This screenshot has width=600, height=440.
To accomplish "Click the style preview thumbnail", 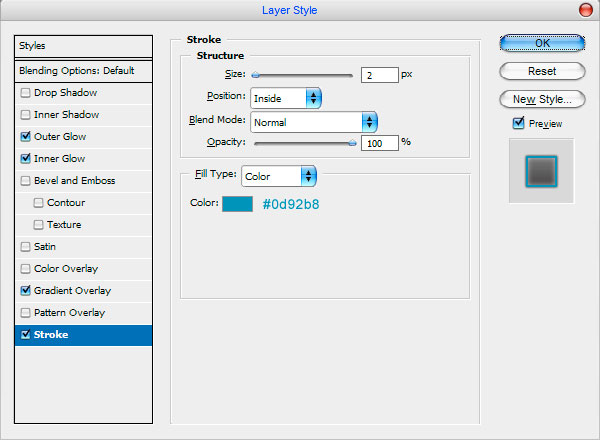I will [x=541, y=171].
